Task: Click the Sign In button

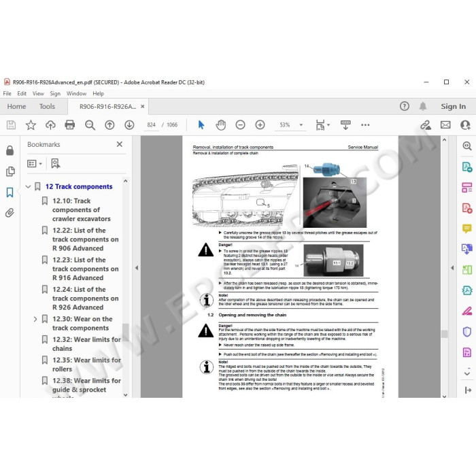Action: tap(454, 106)
